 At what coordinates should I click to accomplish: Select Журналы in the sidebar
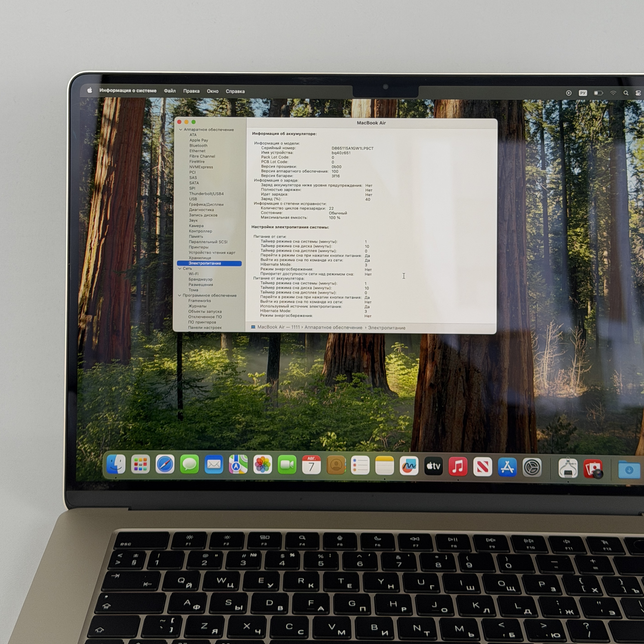click(x=197, y=306)
